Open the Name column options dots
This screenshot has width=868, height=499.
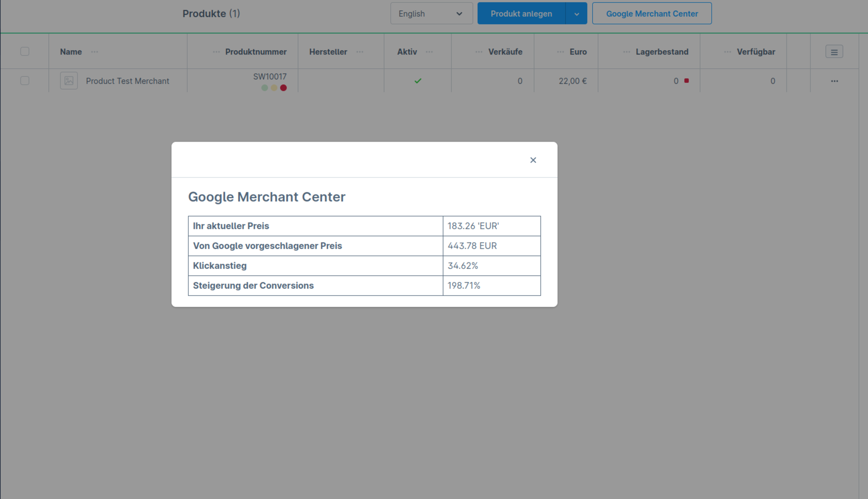94,52
